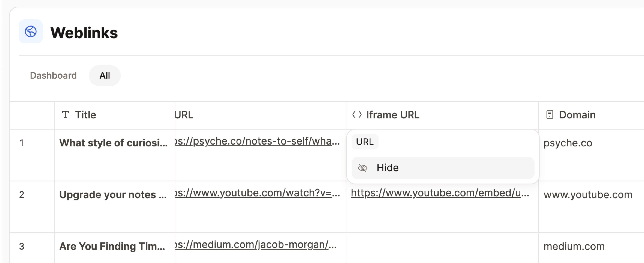Click the crossed-eye Hide icon
The image size is (644, 263).
pos(362,168)
